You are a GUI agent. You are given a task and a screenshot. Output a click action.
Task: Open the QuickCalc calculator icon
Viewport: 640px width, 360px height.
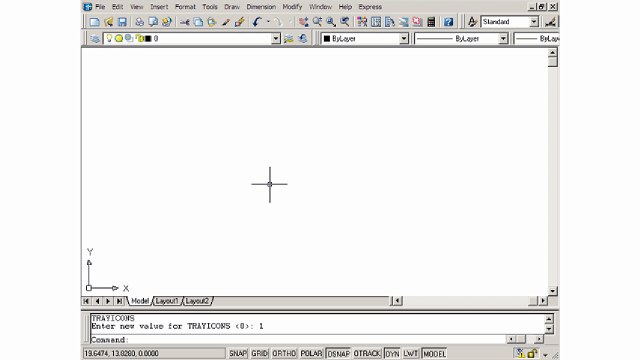tap(431, 22)
